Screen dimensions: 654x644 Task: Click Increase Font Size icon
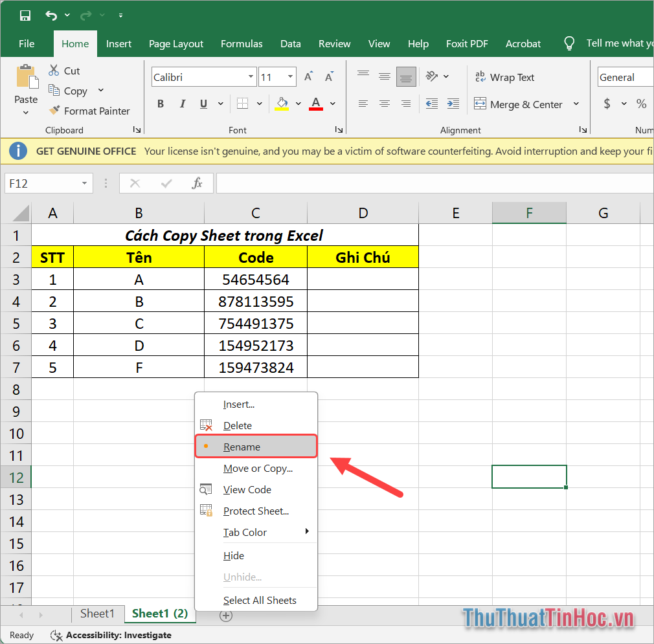(x=309, y=76)
